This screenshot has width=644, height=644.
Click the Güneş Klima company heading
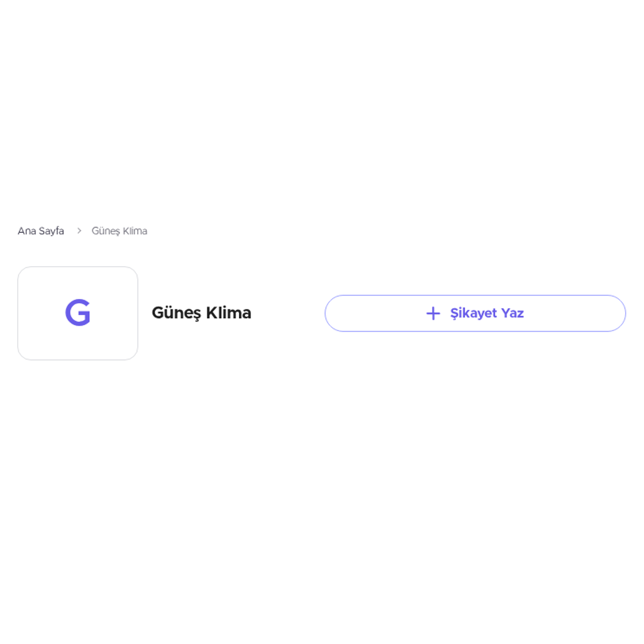201,313
